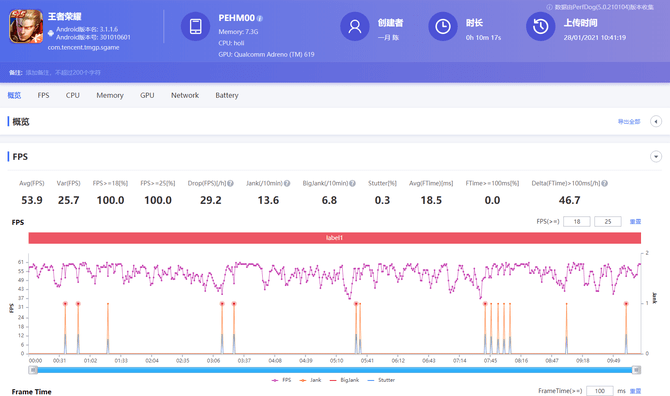670x396 pixels.
Task: Click the Drop(FPS) value 29.2
Action: coord(211,200)
